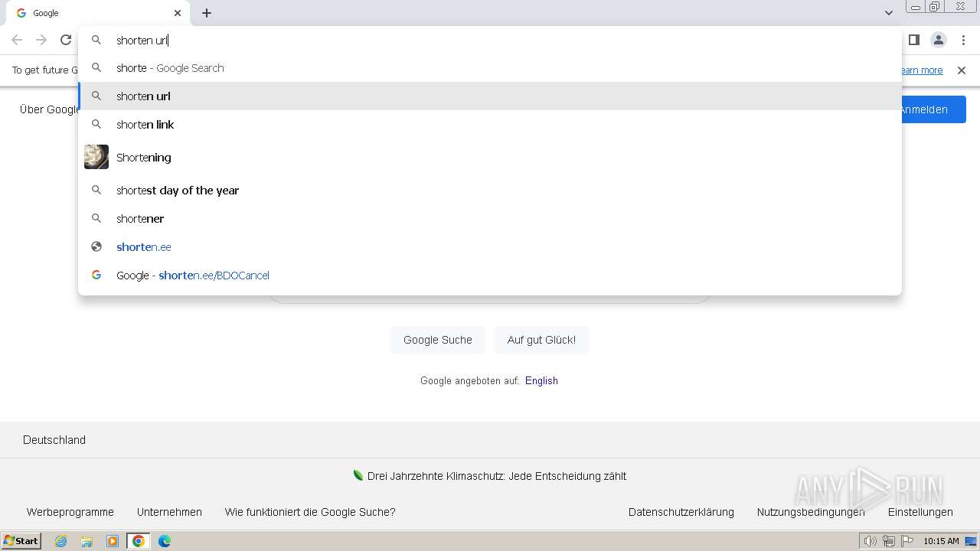Pick the 'Shortening' suggestion with thumbnail
Screen dimensions: 980x551
point(490,158)
